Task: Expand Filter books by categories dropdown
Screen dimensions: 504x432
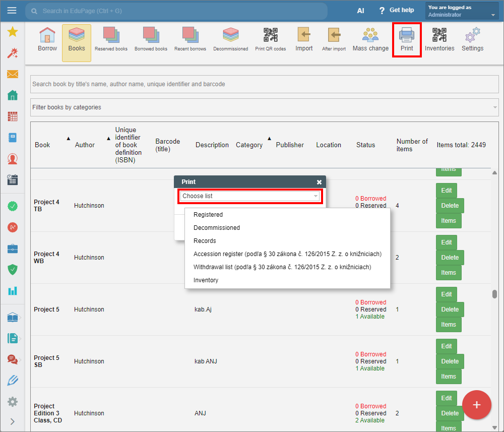Action: pyautogui.click(x=264, y=107)
